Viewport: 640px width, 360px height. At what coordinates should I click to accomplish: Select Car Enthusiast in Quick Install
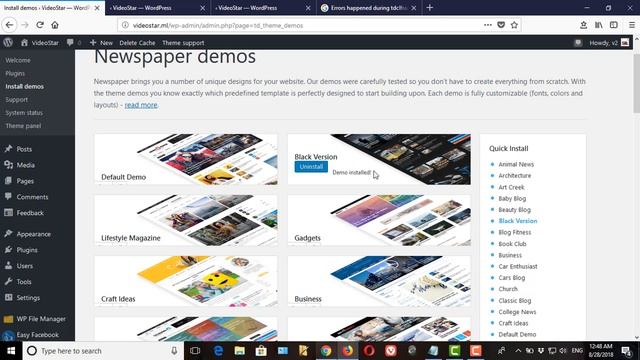[x=518, y=266]
